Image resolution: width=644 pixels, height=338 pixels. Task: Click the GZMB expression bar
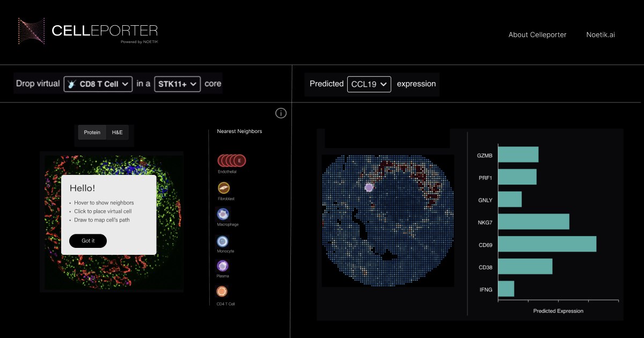pyautogui.click(x=518, y=155)
